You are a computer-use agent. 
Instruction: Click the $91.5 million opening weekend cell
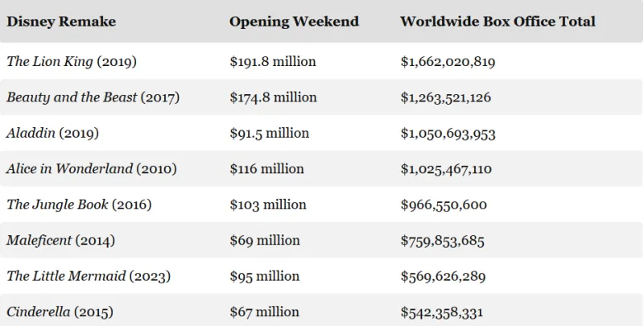pyautogui.click(x=269, y=133)
